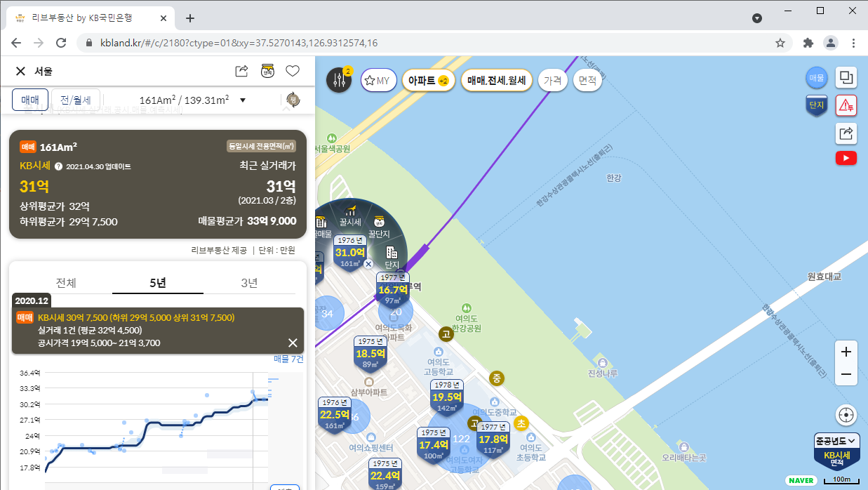The height and width of the screenshot is (490, 868).
Task: Click the 2020.12 data point on the price chart
Action: coord(253,393)
